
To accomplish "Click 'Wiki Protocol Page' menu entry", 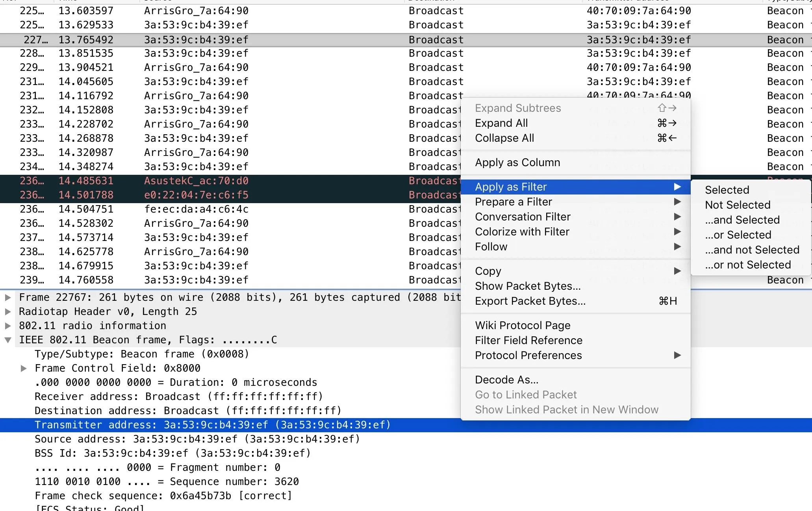I will [x=521, y=325].
